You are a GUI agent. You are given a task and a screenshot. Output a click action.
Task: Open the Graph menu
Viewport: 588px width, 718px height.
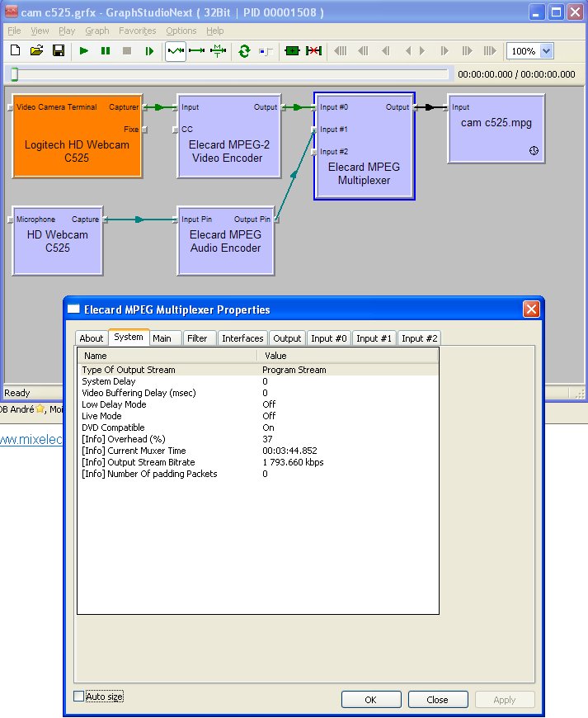[x=97, y=31]
